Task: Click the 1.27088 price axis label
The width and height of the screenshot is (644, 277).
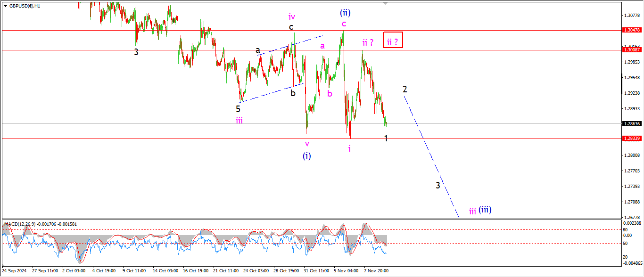Action: coord(631,202)
